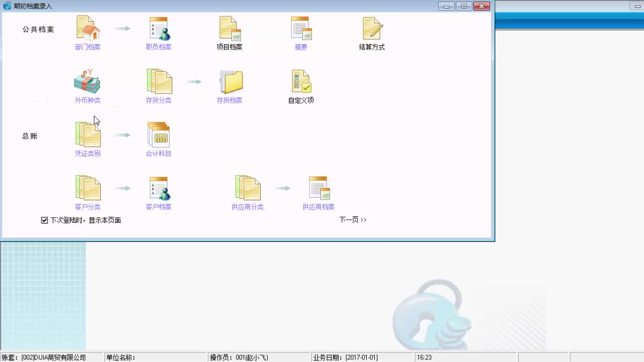Viewport: 644px width, 362px height.
Task: Click the 部门档案 text link
Action: pyautogui.click(x=88, y=47)
